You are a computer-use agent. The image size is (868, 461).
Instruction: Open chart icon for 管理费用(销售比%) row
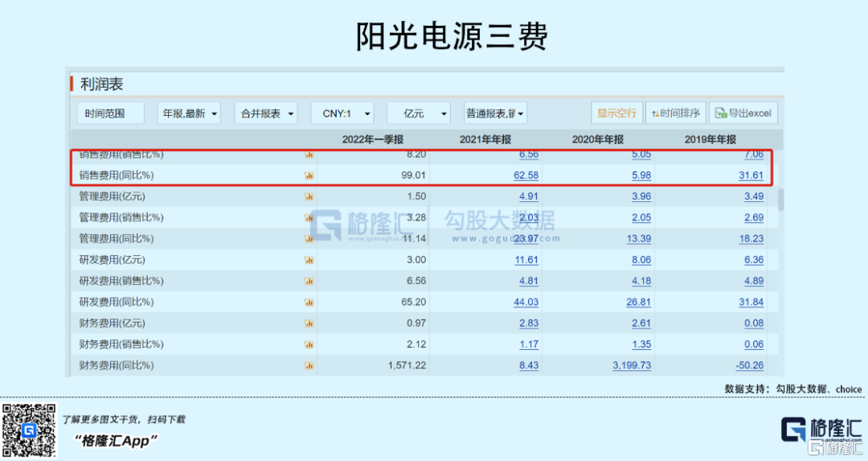pos(309,218)
